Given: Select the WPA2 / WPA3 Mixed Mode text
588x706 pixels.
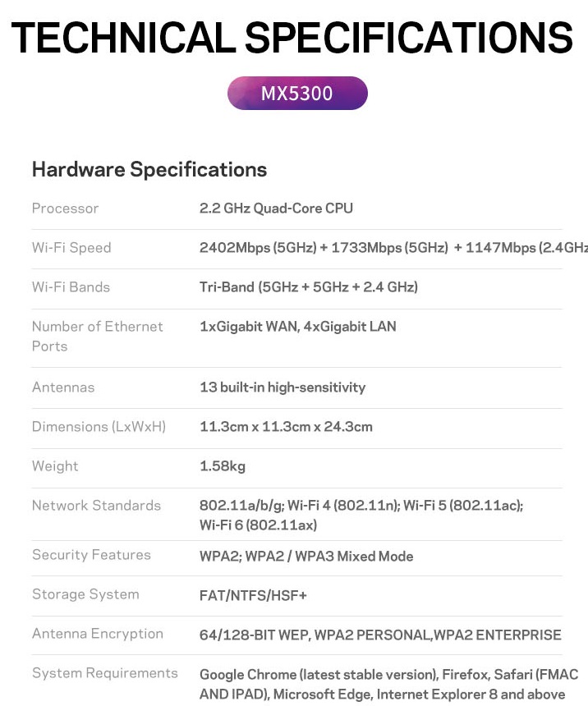Looking at the screenshot, I should tap(329, 557).
